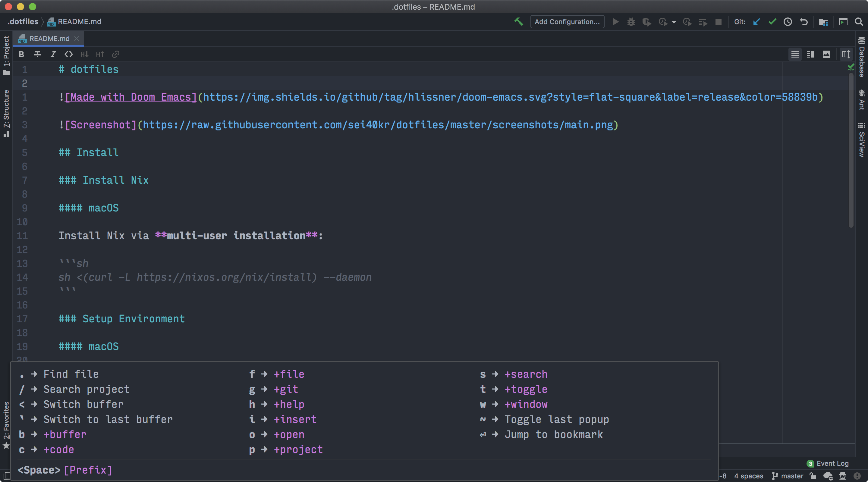868x482 pixels.
Task: Toggle file read-only lock icon
Action: click(x=813, y=476)
